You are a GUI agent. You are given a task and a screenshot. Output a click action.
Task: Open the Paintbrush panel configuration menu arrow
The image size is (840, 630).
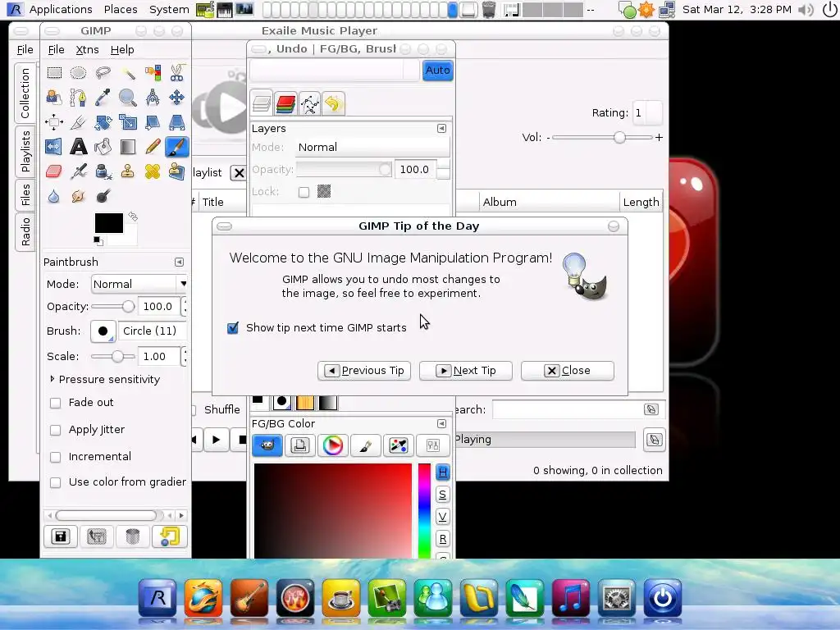(x=179, y=262)
